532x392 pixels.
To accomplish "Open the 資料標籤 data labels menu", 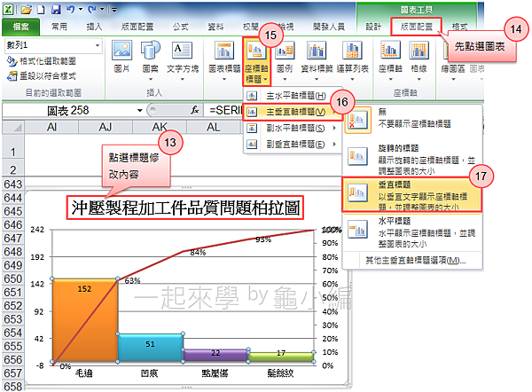I will [317, 60].
